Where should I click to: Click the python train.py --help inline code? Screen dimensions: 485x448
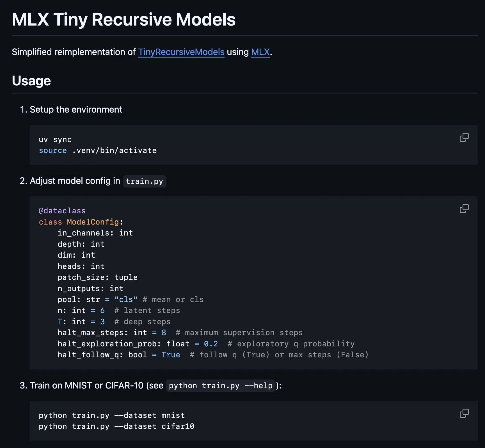click(221, 386)
